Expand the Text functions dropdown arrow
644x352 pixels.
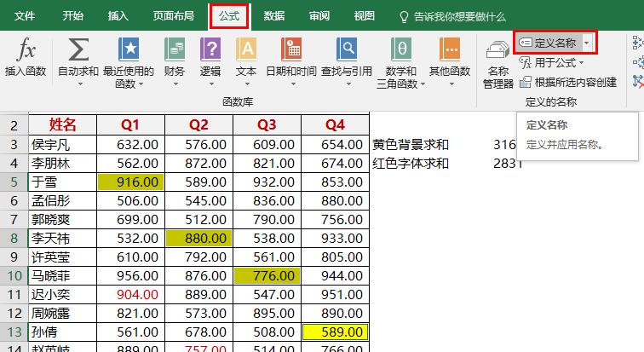click(x=247, y=84)
